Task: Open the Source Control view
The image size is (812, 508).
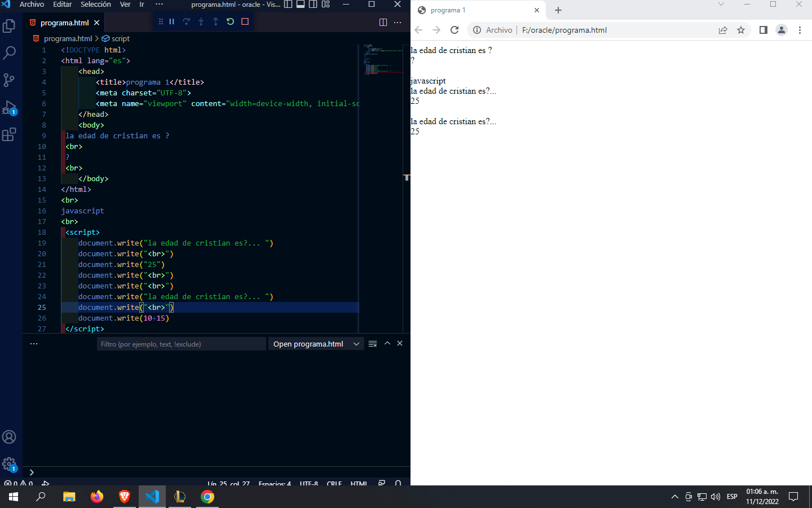Action: [x=9, y=80]
